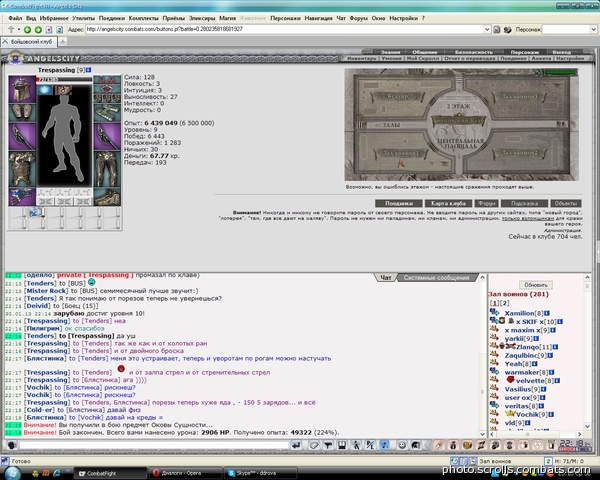Click the Обновить button in user list
This screenshot has width=600, height=480.
point(536,285)
